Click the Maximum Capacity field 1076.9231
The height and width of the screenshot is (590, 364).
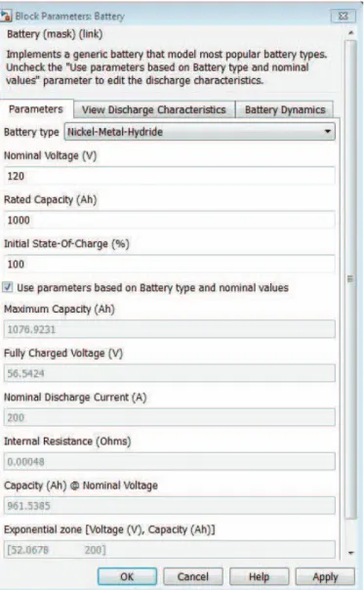(x=169, y=329)
